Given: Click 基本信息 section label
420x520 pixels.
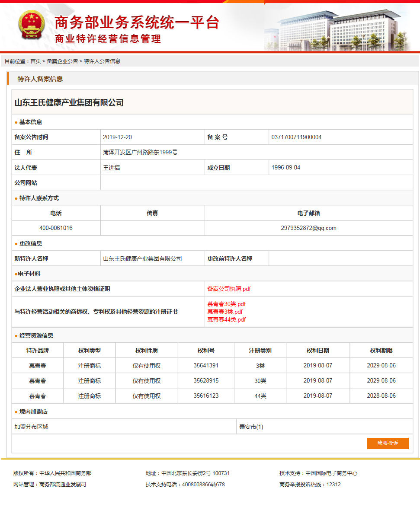Looking at the screenshot, I should [31, 122].
